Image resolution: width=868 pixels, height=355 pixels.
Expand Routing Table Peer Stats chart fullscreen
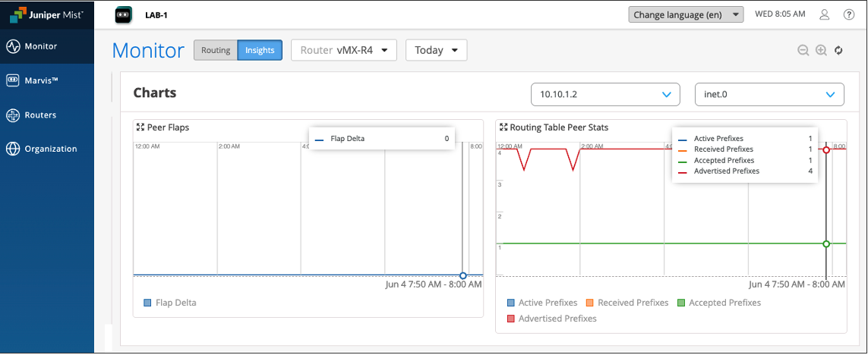(x=503, y=127)
